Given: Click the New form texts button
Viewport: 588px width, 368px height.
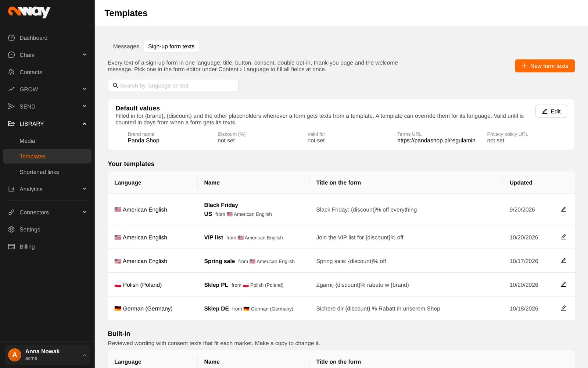Looking at the screenshot, I should [x=545, y=66].
